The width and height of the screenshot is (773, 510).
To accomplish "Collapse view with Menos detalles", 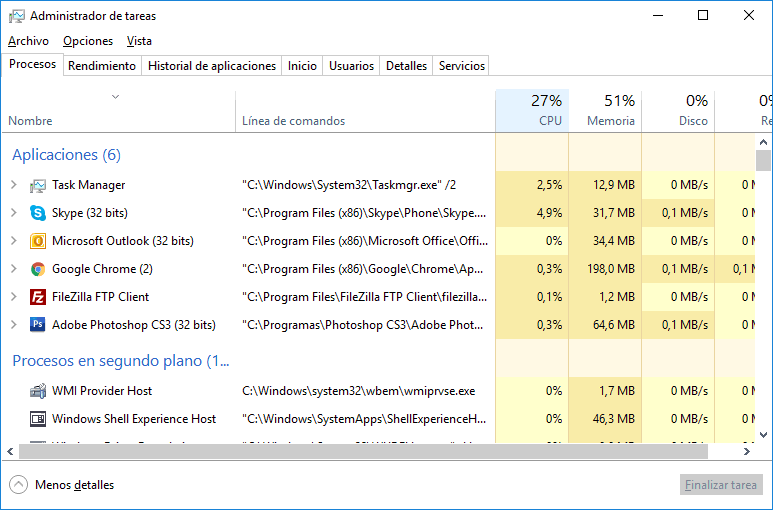I will pos(62,485).
